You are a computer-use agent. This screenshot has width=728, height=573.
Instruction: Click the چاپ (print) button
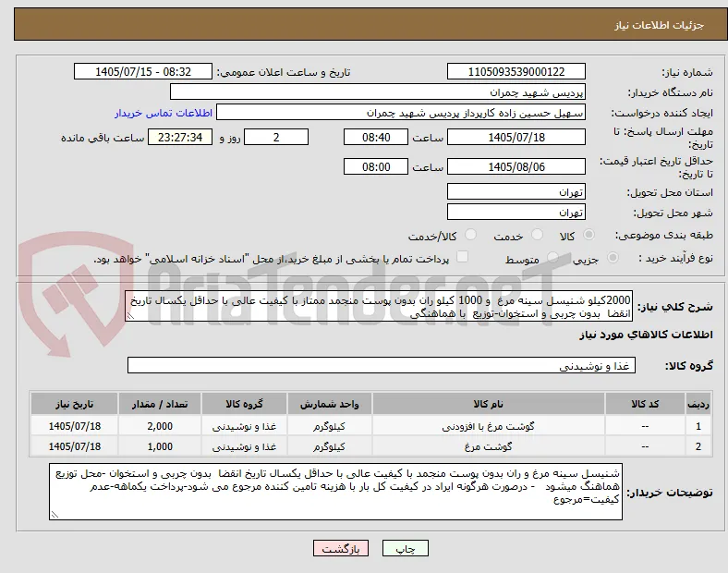tap(405, 548)
